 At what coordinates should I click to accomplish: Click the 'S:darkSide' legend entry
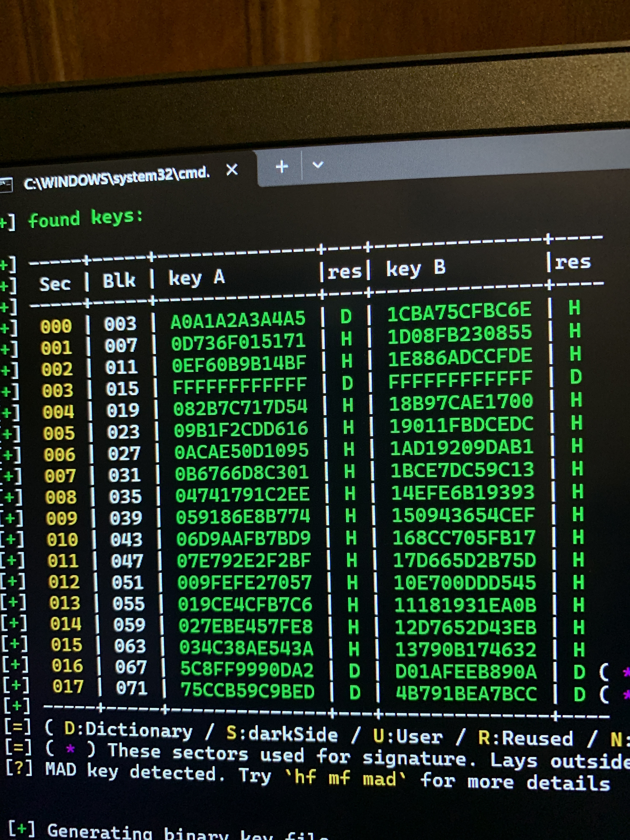(282, 734)
